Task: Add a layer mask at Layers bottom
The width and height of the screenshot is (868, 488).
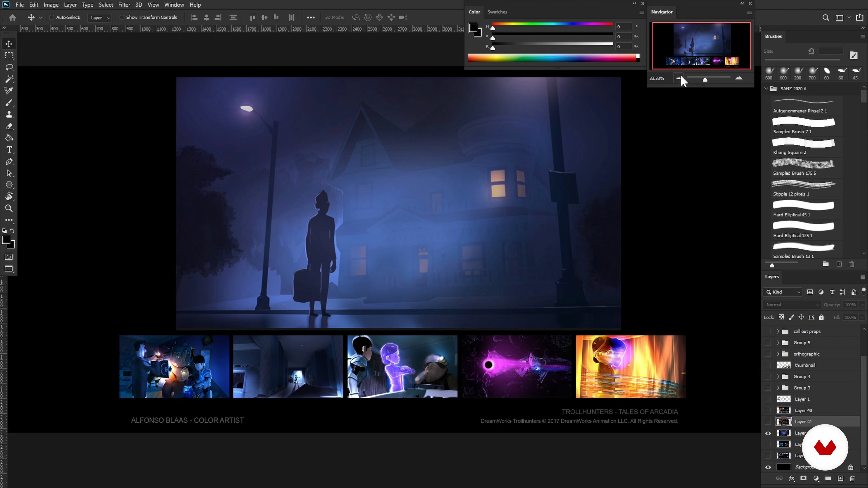Action: coord(803,478)
